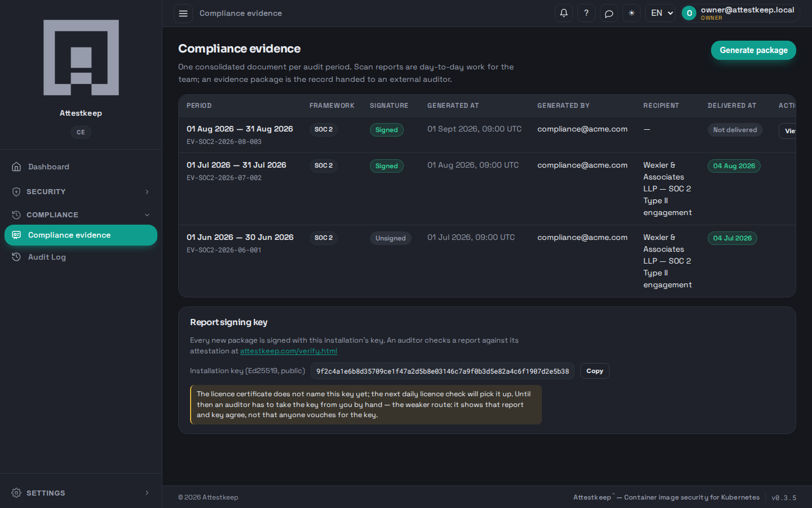
Task: Open the notifications bell
Action: pos(564,13)
